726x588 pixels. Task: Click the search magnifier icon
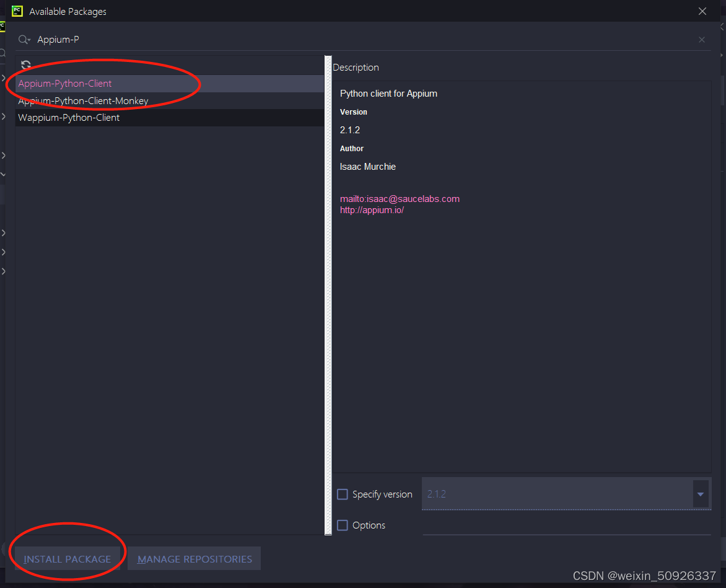point(24,40)
